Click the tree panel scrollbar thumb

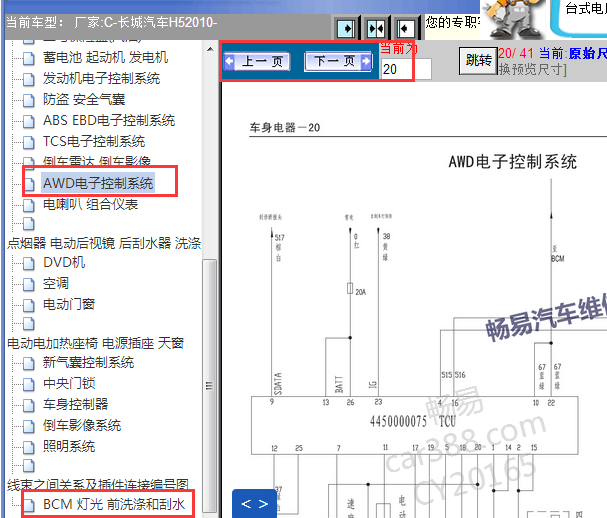tap(209, 386)
